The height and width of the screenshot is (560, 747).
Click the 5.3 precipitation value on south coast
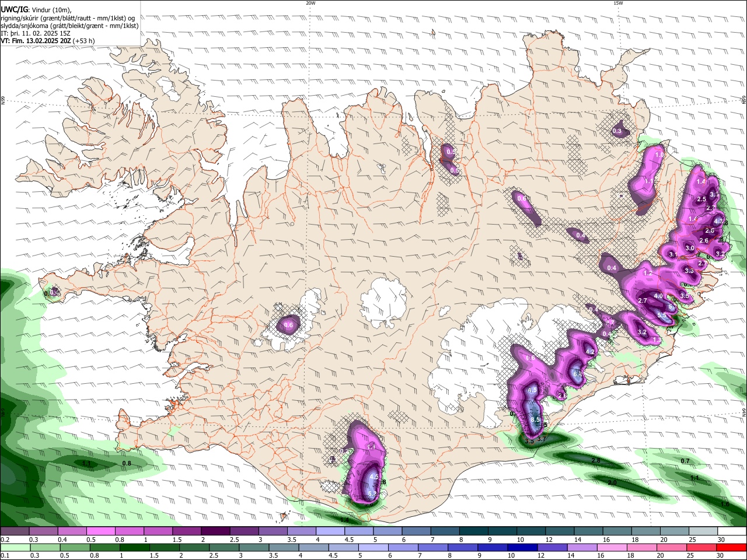pos(373,494)
